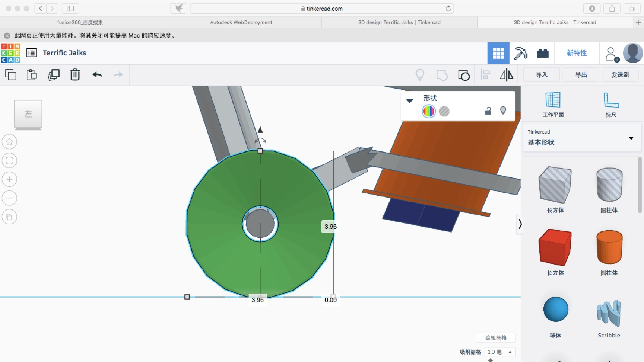
Task: Open the snap grid 1.0 dropdown
Action: pyautogui.click(x=500, y=352)
